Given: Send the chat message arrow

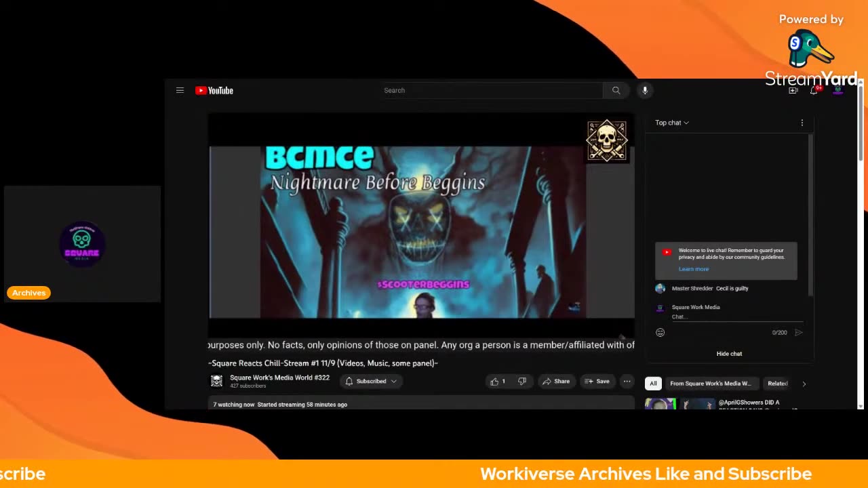Looking at the screenshot, I should coord(798,332).
